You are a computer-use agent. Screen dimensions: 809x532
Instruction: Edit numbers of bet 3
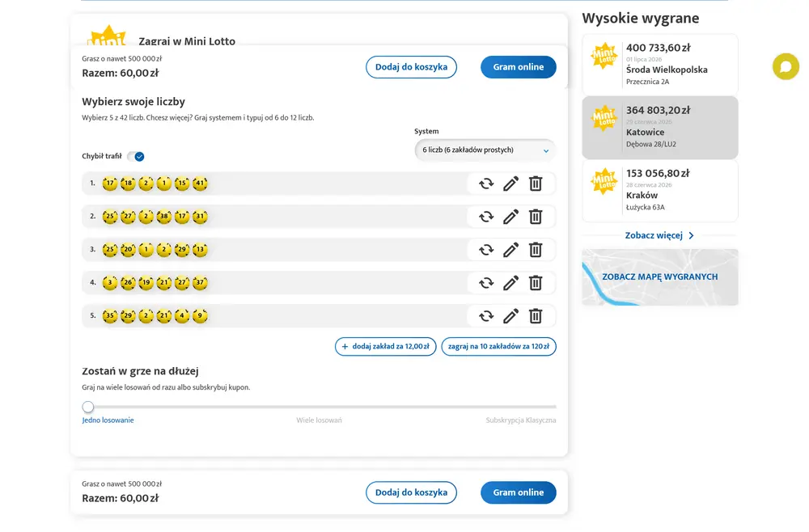coord(510,250)
